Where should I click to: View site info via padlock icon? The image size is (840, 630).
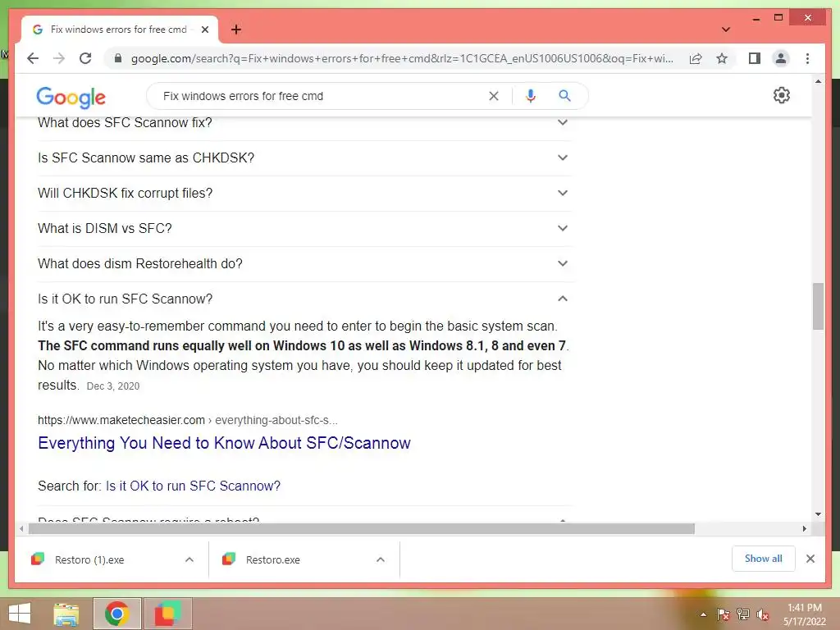coord(118,58)
